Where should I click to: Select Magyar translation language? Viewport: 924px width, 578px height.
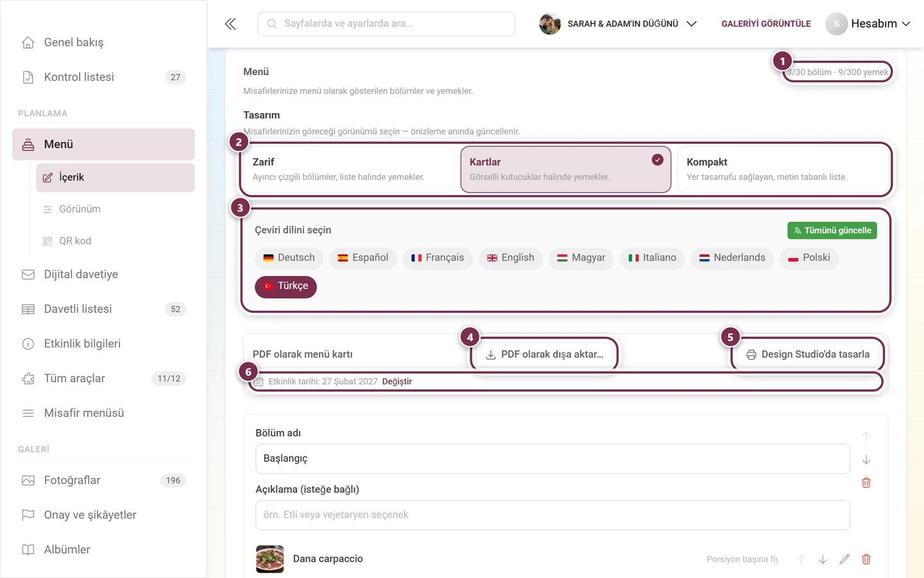tap(581, 258)
